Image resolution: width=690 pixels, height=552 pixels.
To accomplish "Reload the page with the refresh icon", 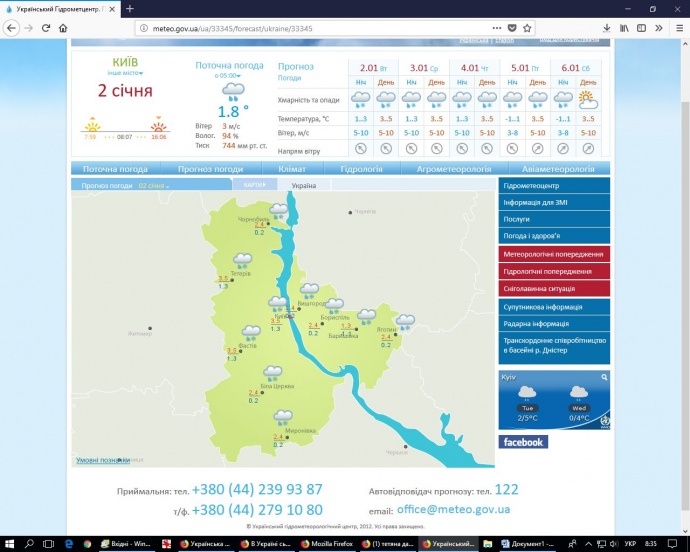I will [x=45, y=28].
